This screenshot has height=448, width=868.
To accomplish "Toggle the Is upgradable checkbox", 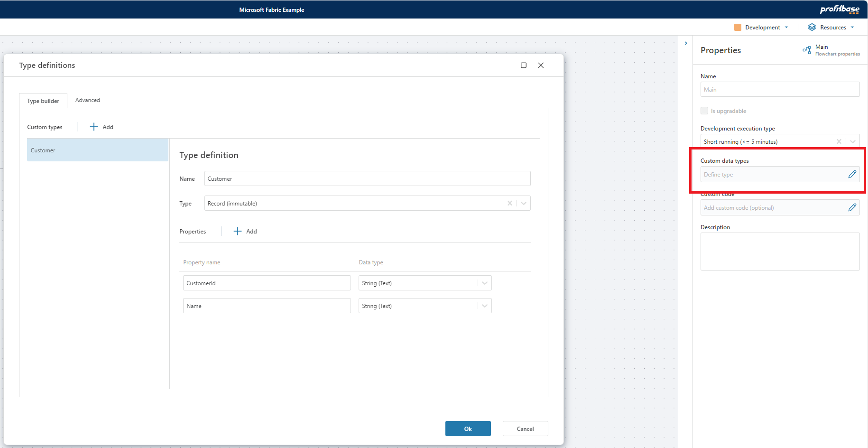I will pyautogui.click(x=704, y=111).
